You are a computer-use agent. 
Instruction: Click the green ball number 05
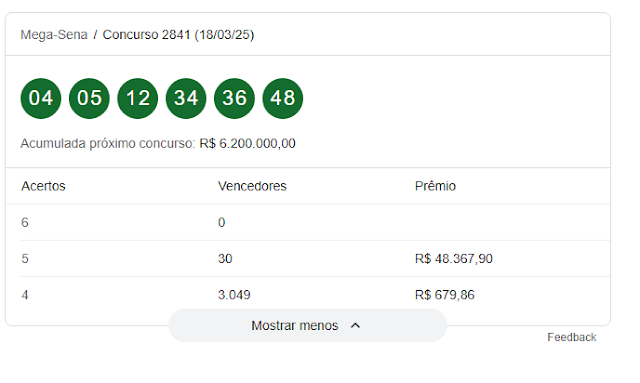[x=89, y=98]
